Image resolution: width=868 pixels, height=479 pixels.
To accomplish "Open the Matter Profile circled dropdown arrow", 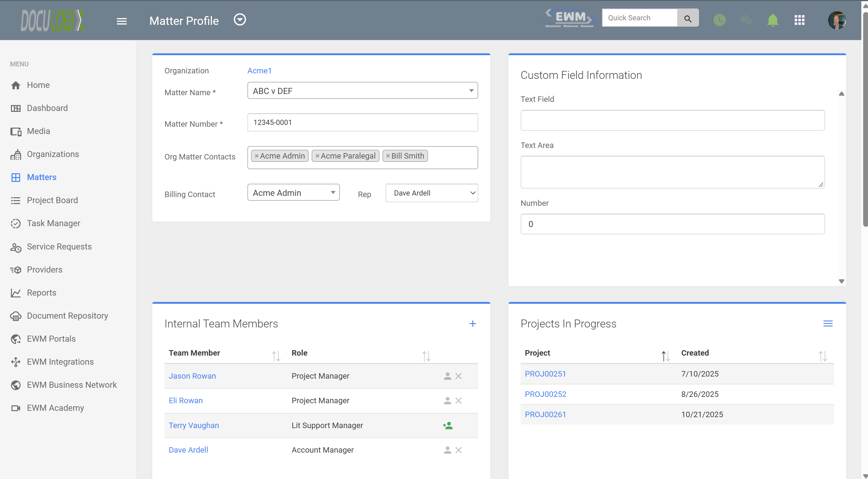I will click(240, 20).
